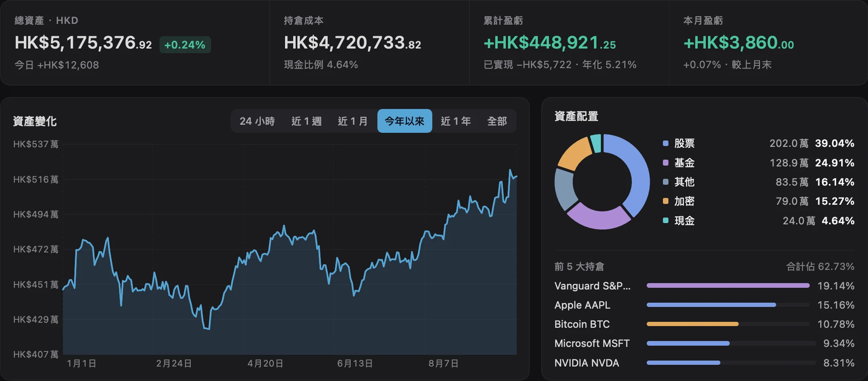Click the Apple AAPL holding name
Viewport: 868px width, 381px height.
point(582,305)
